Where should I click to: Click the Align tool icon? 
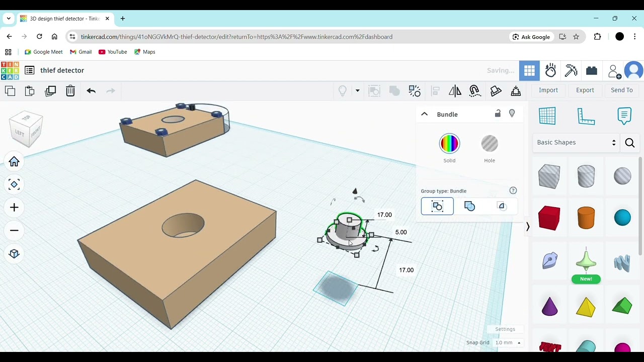(435, 91)
